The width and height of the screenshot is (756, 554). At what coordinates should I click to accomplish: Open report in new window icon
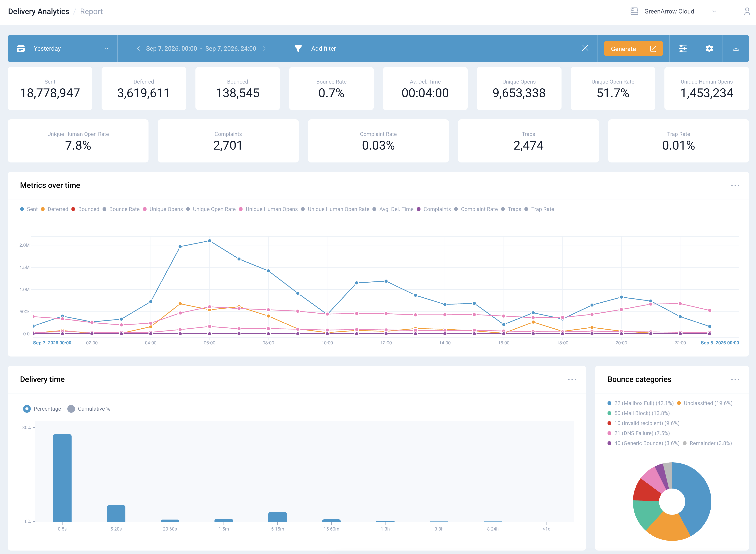pos(653,49)
